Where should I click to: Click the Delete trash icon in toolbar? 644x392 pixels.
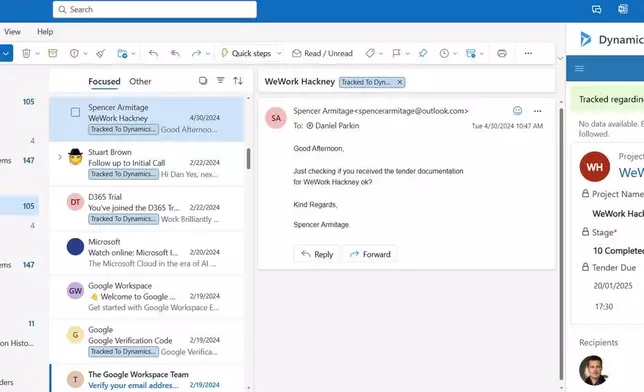point(26,53)
